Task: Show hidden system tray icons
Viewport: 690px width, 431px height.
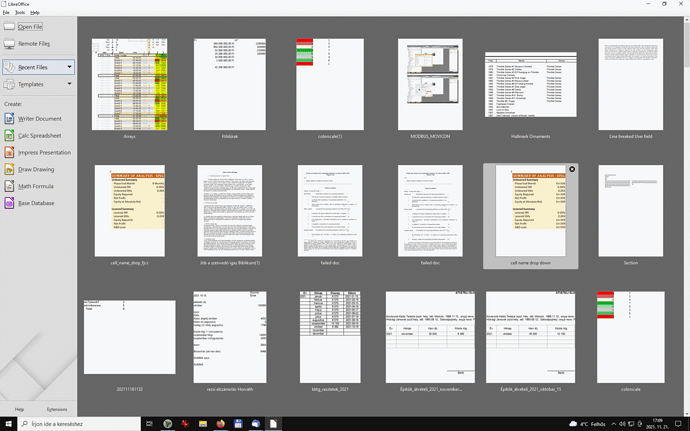Action: (613, 424)
